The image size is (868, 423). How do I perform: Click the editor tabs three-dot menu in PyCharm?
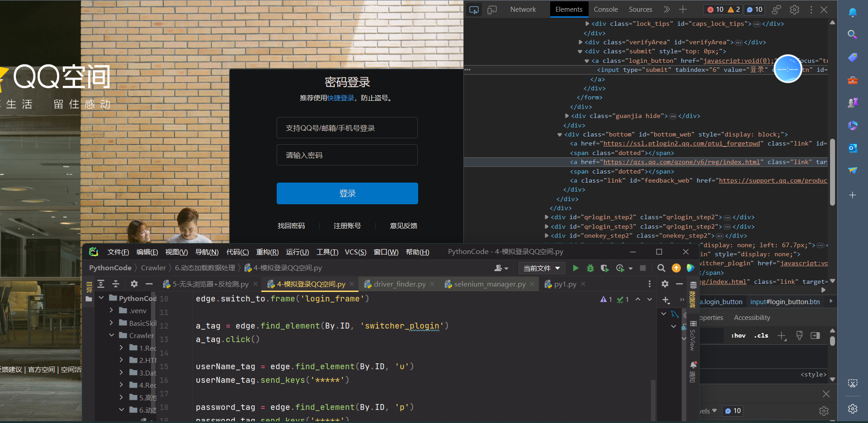[650, 284]
